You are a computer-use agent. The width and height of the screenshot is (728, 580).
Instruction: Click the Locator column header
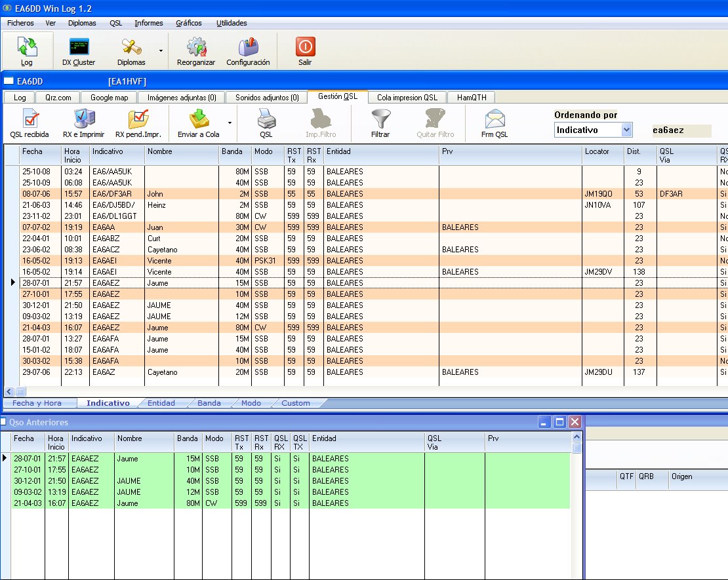tap(597, 151)
